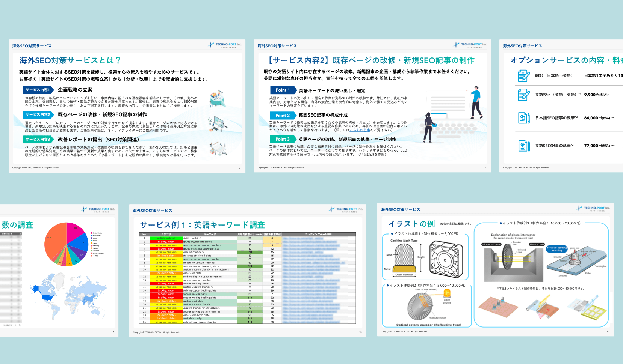The image size is (623, 364).
Task: Click the サービス内容3 label badge
Action: (38, 140)
